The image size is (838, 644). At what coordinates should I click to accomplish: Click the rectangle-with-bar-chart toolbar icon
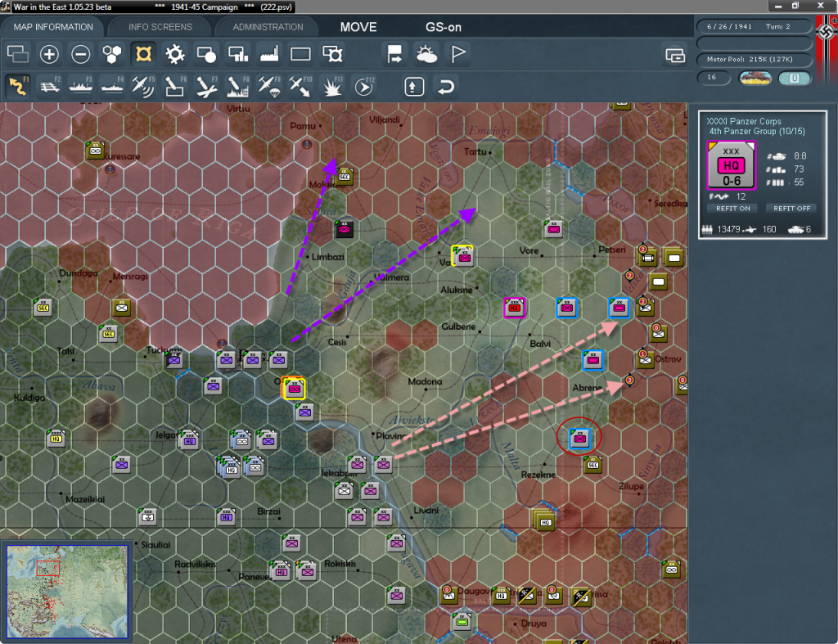pyautogui.click(x=238, y=54)
